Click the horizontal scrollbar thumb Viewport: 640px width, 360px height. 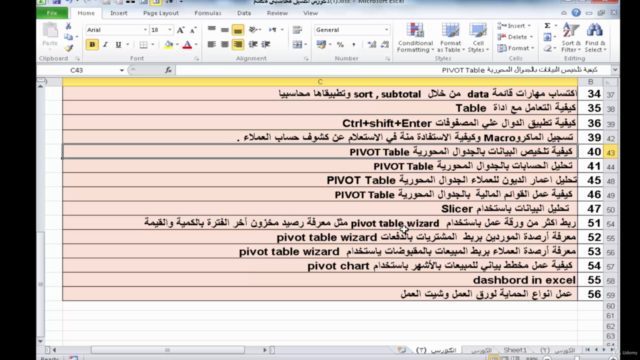(x=167, y=350)
